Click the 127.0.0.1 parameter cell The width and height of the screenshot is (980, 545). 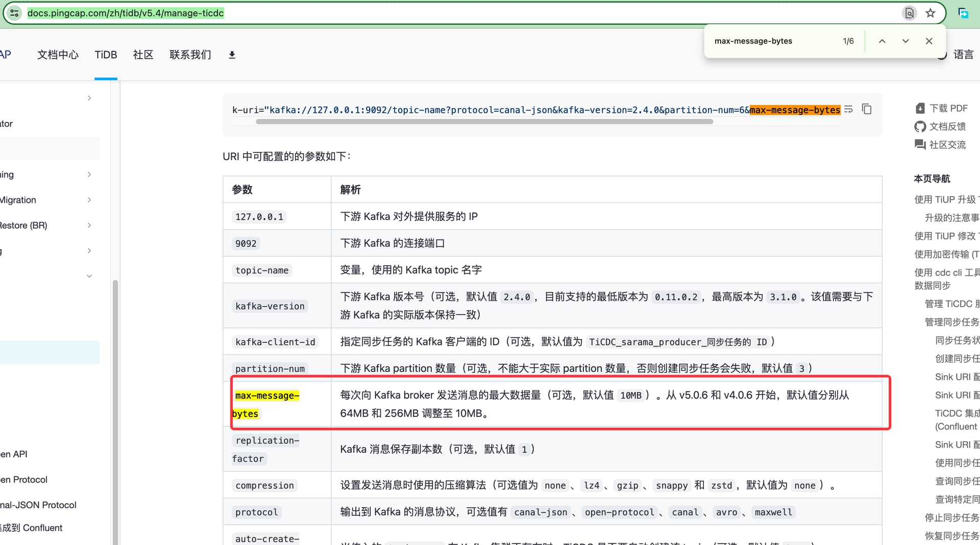click(277, 216)
